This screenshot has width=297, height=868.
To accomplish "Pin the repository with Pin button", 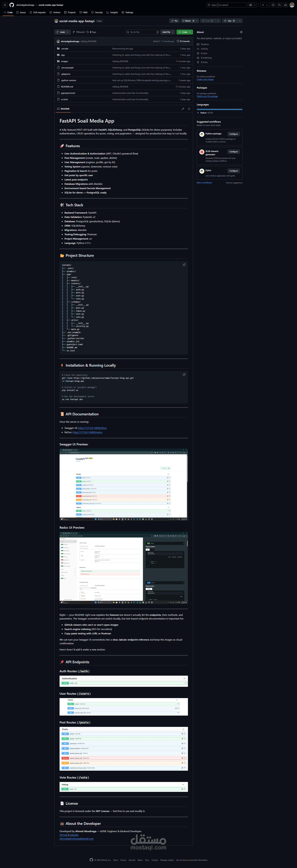I will [174, 21].
